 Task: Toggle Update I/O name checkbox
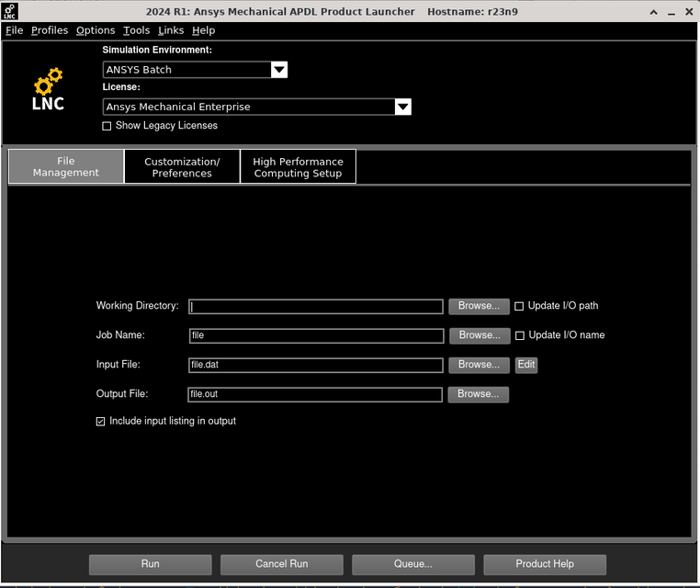tap(519, 335)
